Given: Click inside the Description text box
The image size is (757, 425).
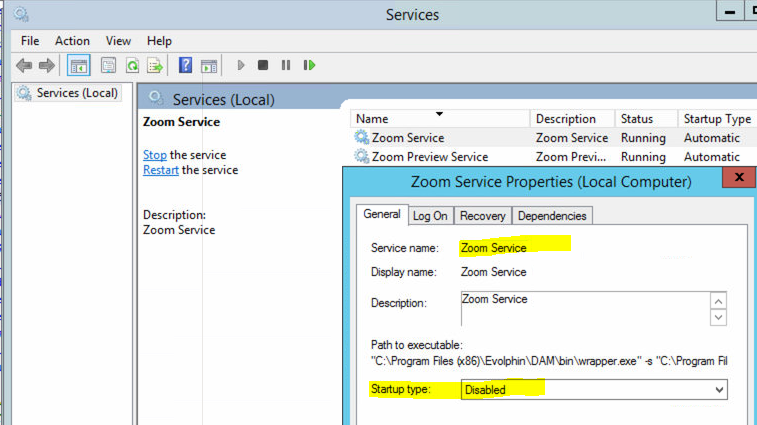Looking at the screenshot, I should (585, 309).
